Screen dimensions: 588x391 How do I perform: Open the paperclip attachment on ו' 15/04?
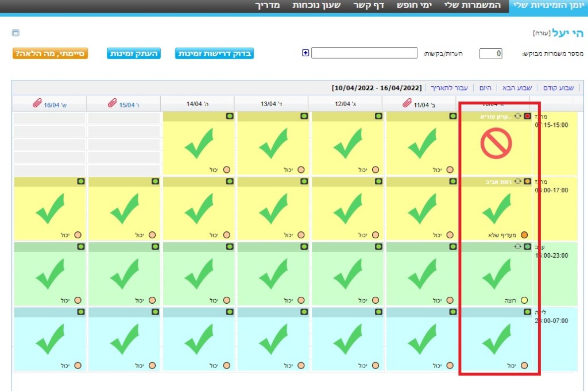point(112,104)
